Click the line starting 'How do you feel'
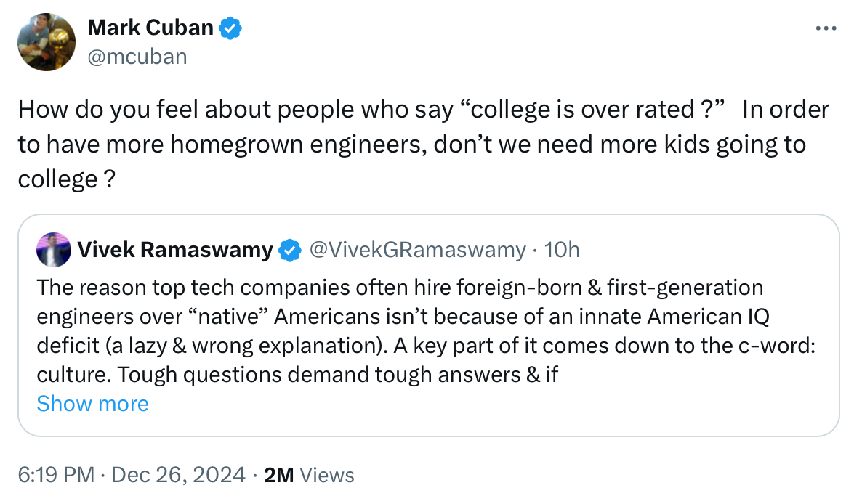Screen dimensions: 862x504 (423, 109)
